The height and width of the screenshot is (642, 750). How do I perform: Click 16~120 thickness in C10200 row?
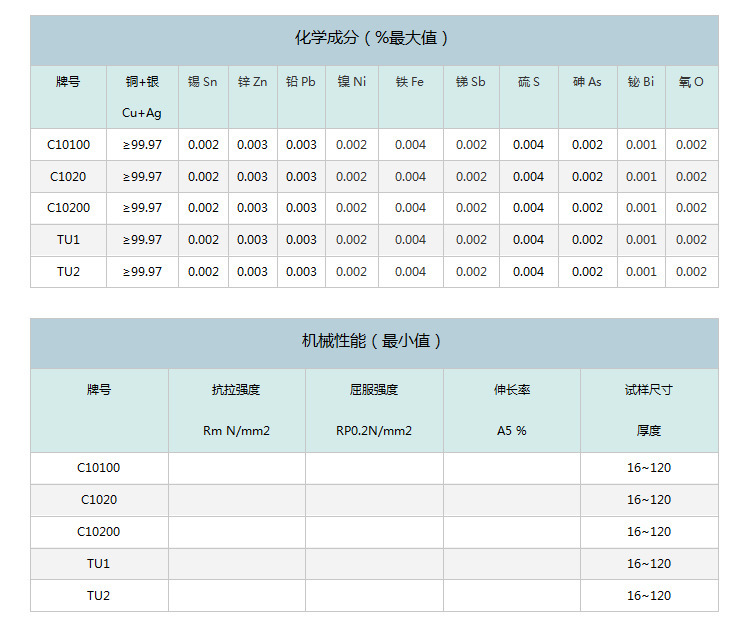[x=649, y=531]
